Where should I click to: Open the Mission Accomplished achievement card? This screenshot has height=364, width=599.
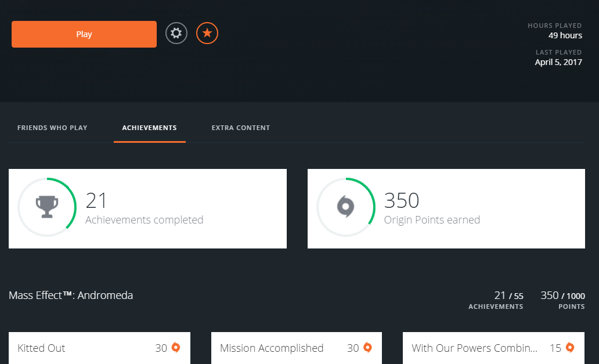click(x=297, y=348)
